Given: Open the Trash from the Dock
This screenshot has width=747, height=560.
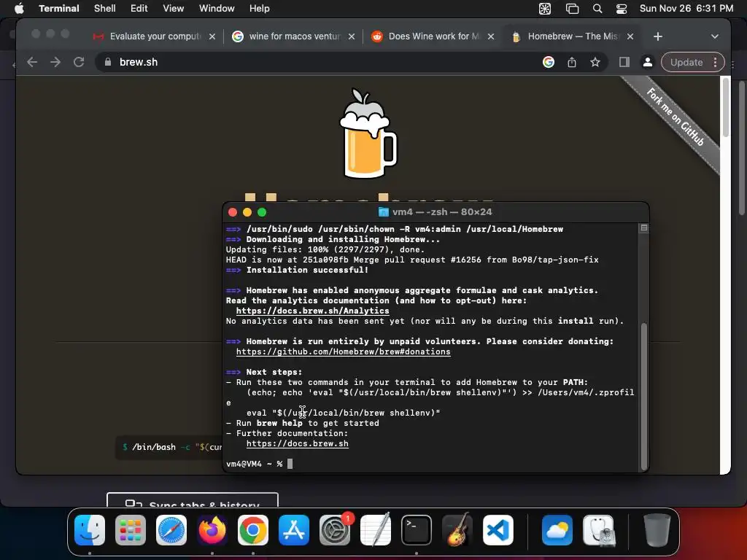Looking at the screenshot, I should pyautogui.click(x=657, y=530).
